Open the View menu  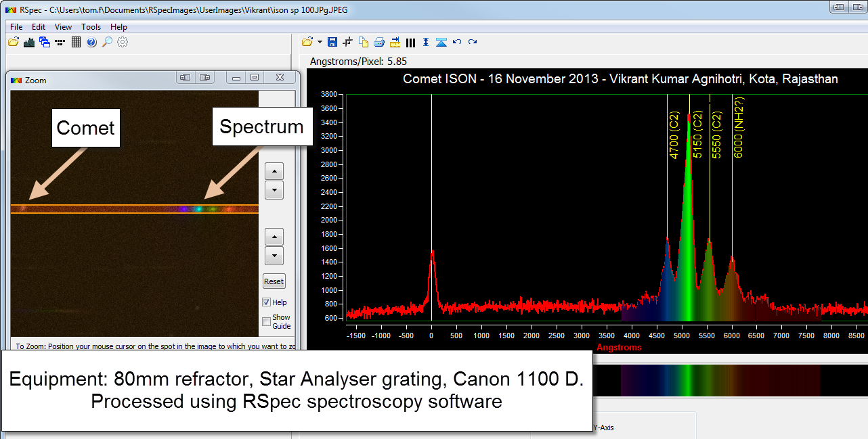click(63, 27)
